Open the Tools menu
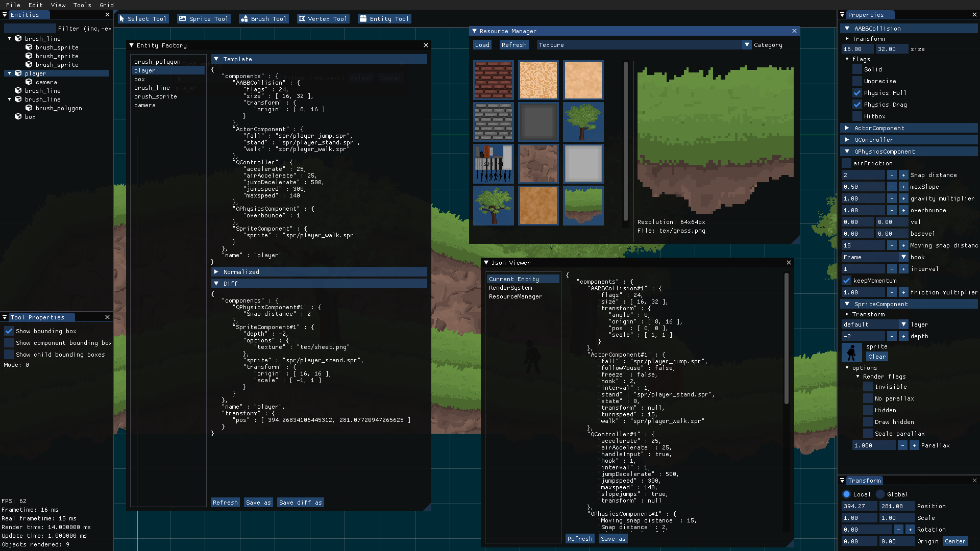The height and width of the screenshot is (551, 980). (82, 5)
